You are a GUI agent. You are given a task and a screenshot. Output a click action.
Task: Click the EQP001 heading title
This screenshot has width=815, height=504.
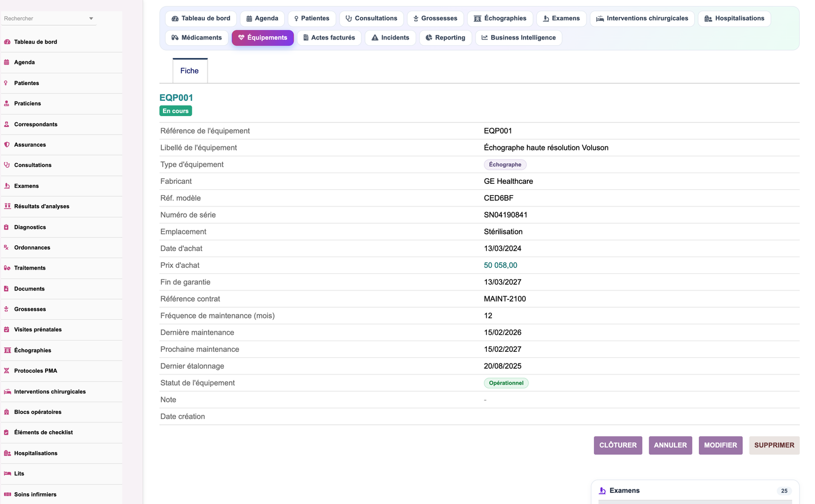pyautogui.click(x=177, y=98)
